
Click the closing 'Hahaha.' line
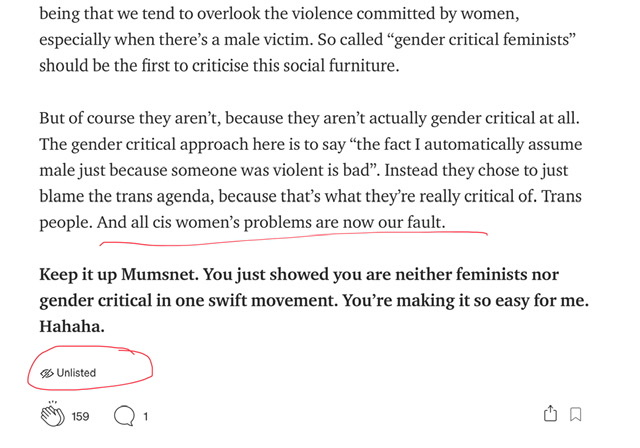[72, 326]
